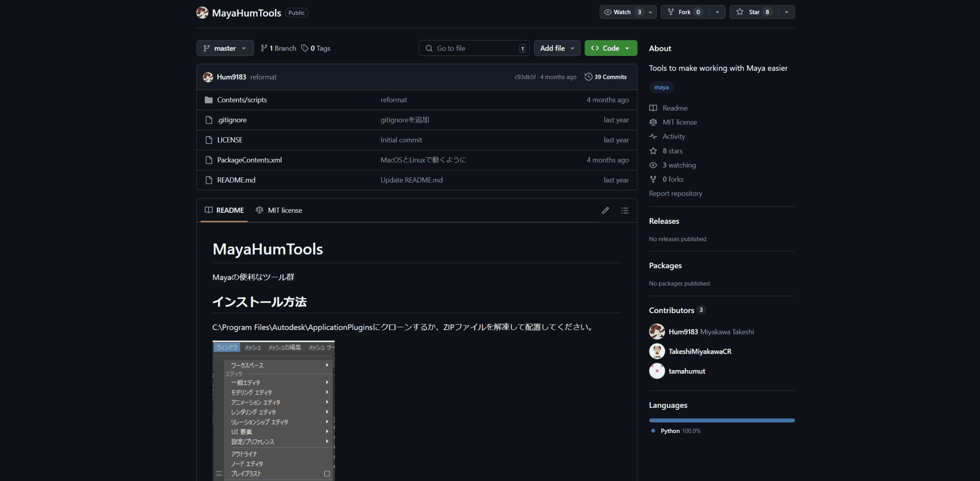Expand the Fork options dropdown arrow
Screen dimensions: 980x481
(x=717, y=12)
